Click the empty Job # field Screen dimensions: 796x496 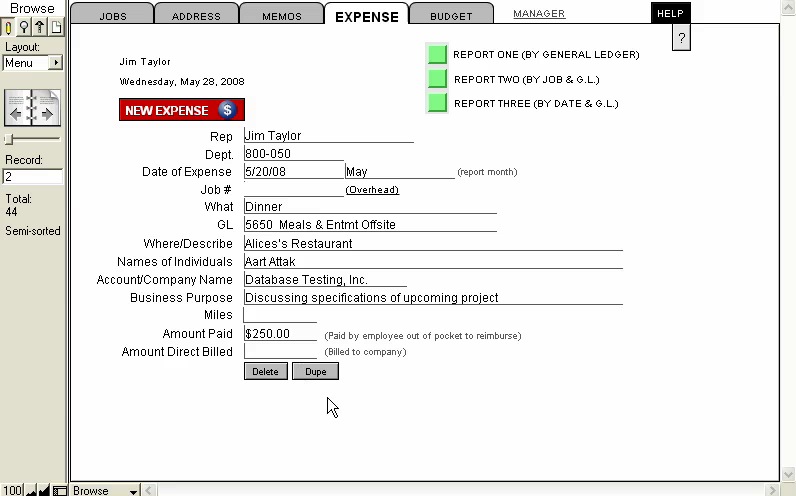pos(293,189)
